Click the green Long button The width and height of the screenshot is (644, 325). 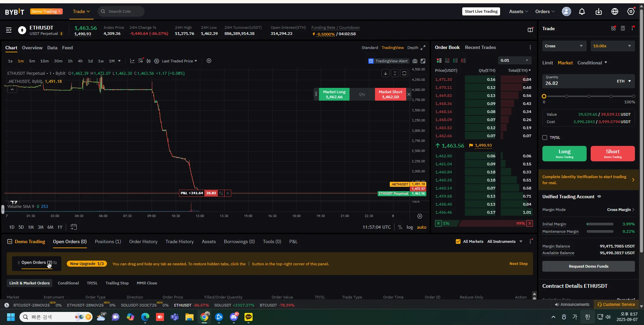(x=564, y=154)
